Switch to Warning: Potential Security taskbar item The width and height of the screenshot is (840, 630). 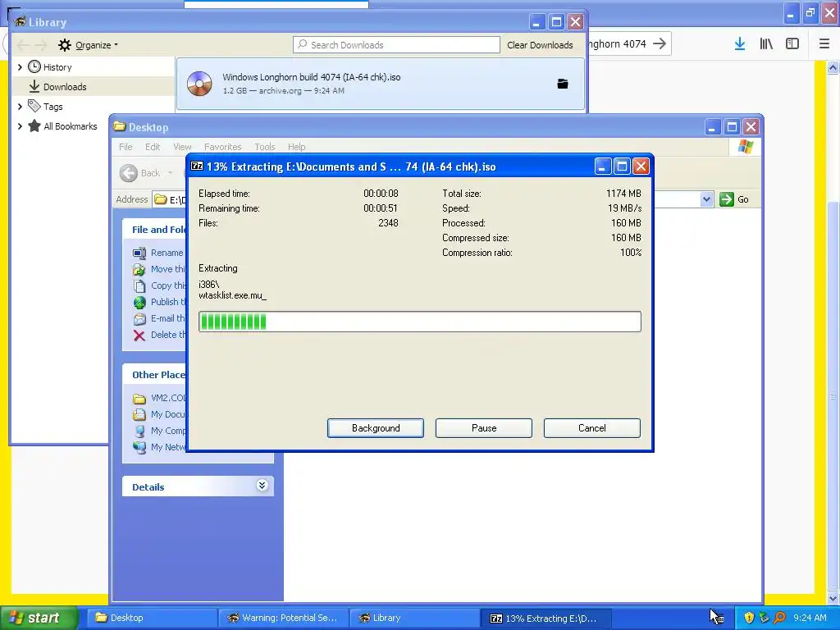coord(284,618)
